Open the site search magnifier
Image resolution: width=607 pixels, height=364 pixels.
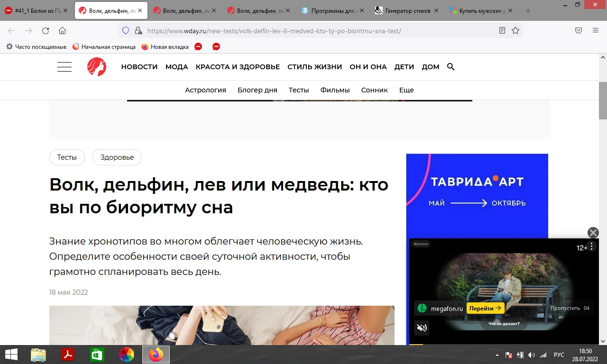point(451,67)
